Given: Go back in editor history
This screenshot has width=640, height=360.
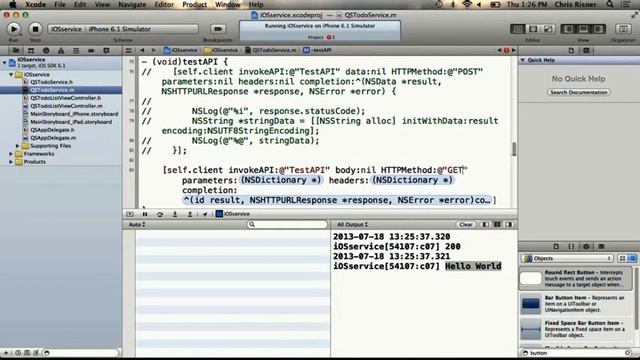Looking at the screenshot, I should click(x=142, y=50).
